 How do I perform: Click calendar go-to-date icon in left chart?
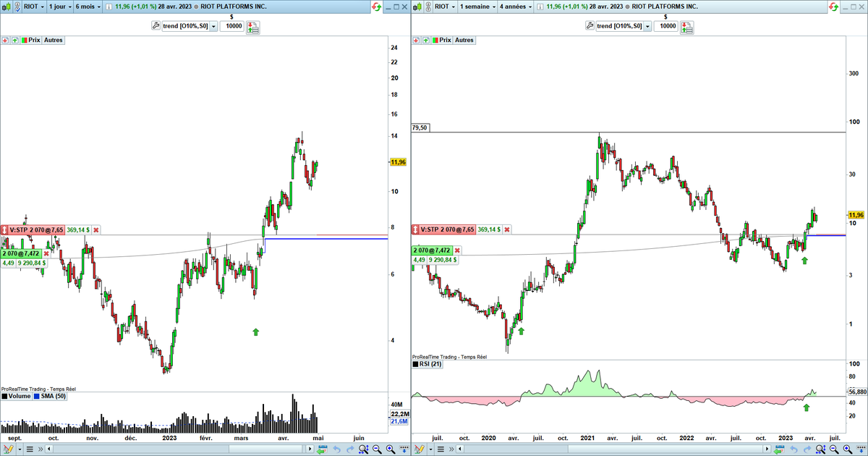(x=322, y=449)
